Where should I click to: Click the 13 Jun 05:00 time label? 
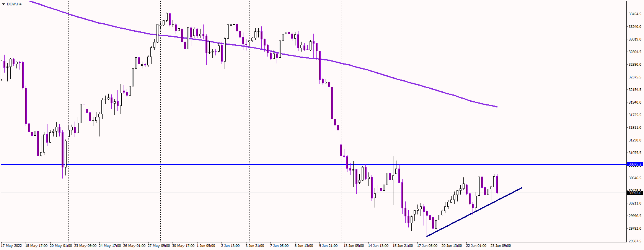coord(354,245)
